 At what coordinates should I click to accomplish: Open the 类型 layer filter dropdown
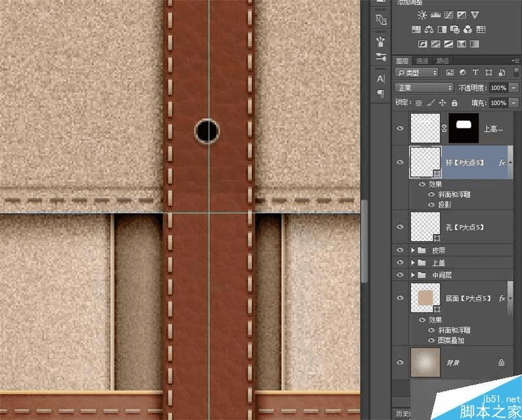[x=417, y=72]
